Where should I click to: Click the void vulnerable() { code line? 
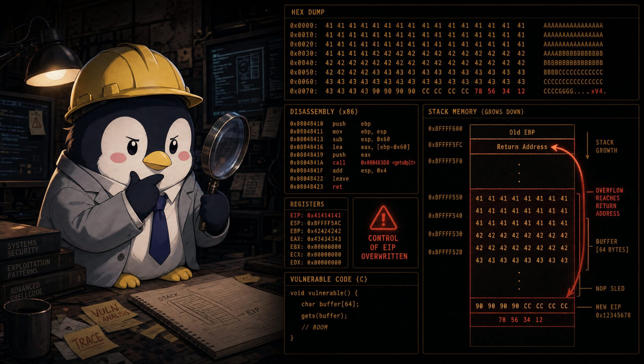[x=324, y=293]
